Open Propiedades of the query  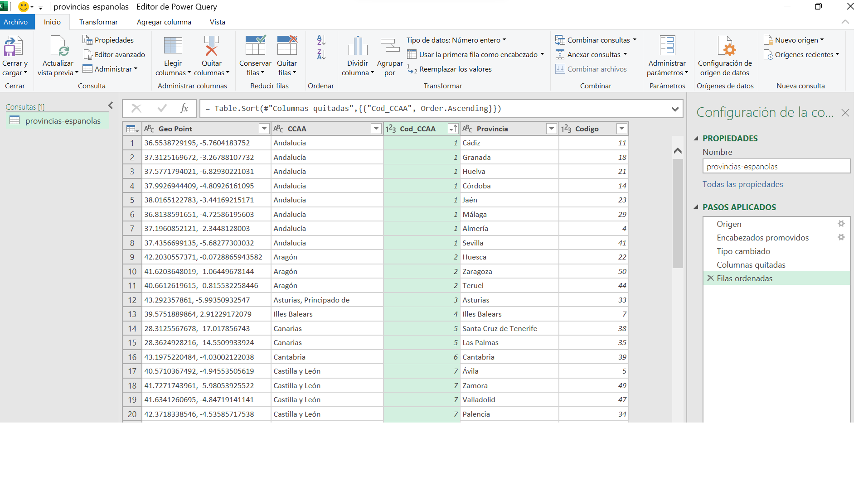[x=108, y=40]
